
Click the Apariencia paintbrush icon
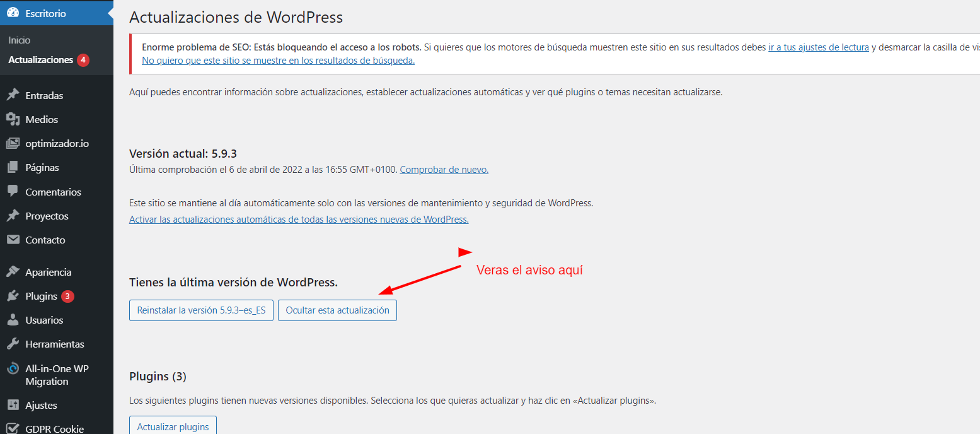(13, 272)
